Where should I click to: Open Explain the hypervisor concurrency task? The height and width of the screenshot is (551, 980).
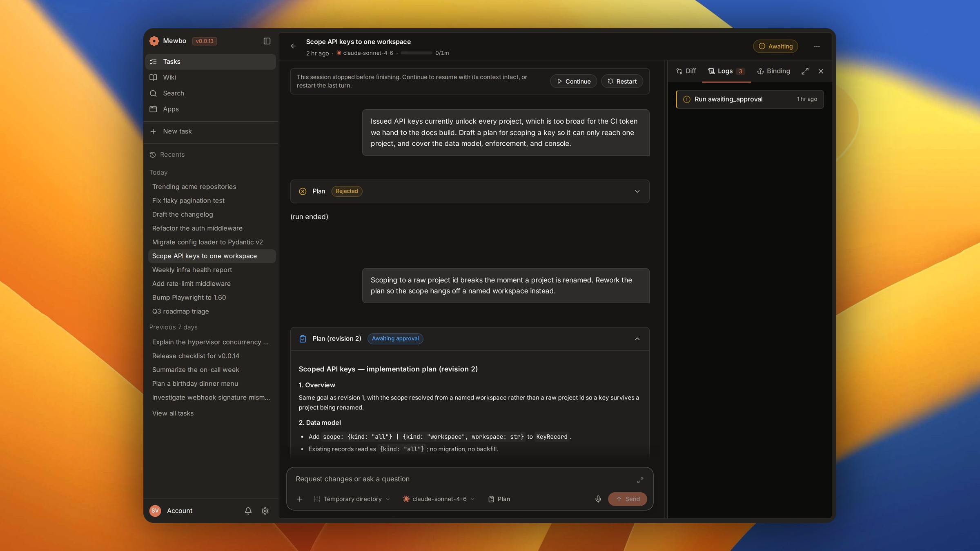tap(212, 342)
